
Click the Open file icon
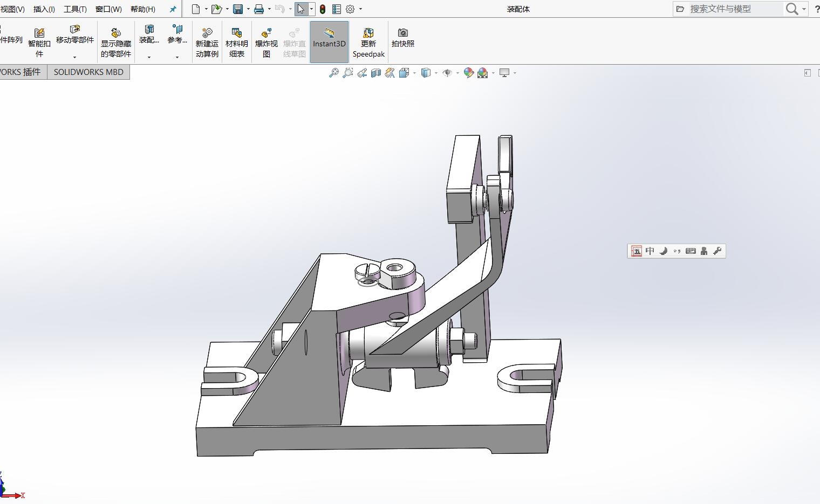[x=216, y=9]
